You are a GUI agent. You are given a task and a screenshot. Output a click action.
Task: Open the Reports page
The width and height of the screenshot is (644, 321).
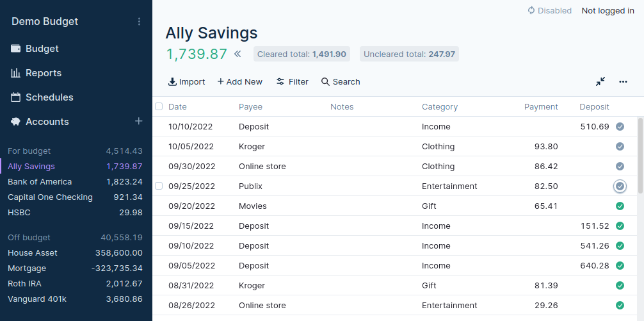pyautogui.click(x=43, y=73)
